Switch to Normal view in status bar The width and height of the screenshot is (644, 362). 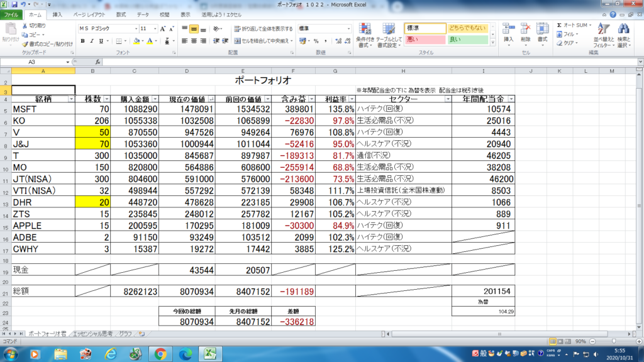coord(553,341)
